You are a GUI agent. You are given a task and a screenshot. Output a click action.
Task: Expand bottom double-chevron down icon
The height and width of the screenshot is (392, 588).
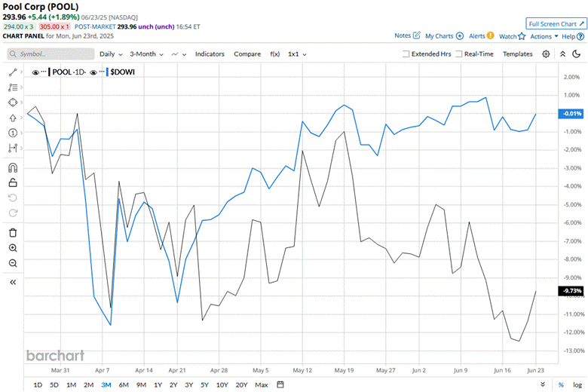point(543,384)
